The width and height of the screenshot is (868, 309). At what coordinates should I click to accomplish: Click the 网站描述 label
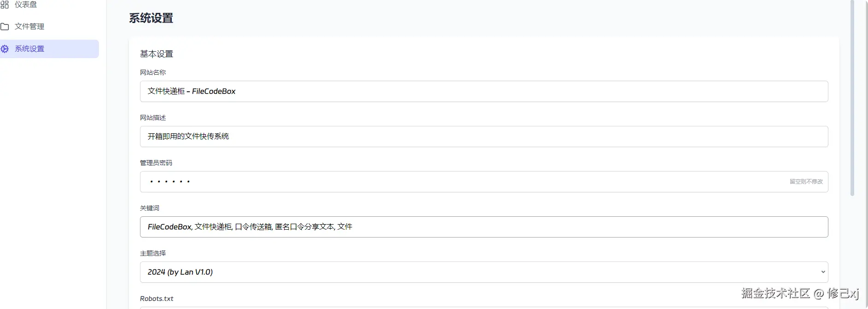(x=153, y=118)
